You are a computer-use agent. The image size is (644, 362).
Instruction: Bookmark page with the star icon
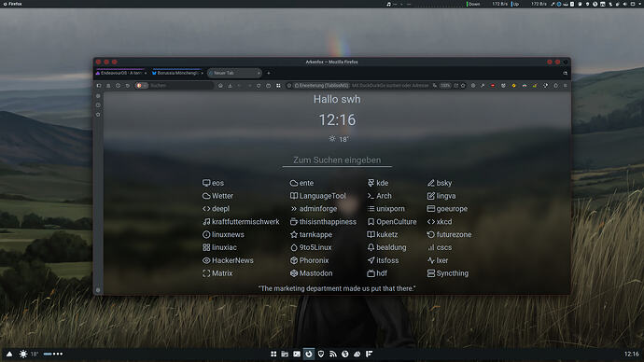(x=463, y=86)
